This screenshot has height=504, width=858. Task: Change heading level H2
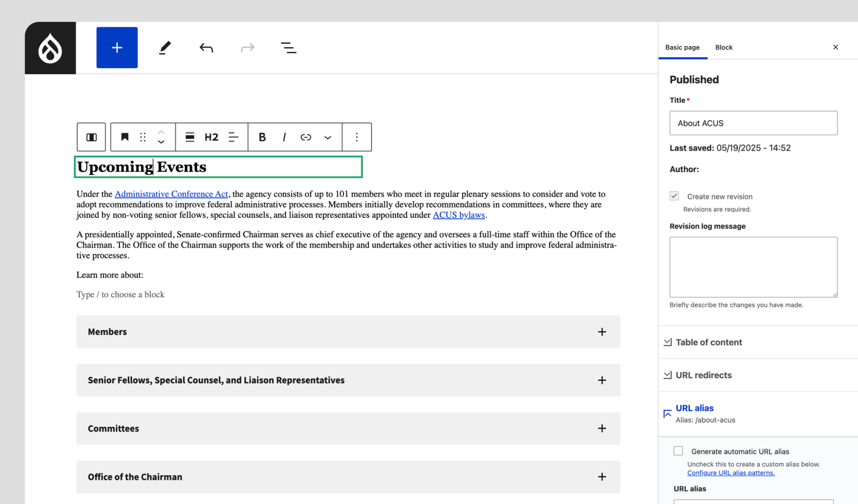coord(211,137)
